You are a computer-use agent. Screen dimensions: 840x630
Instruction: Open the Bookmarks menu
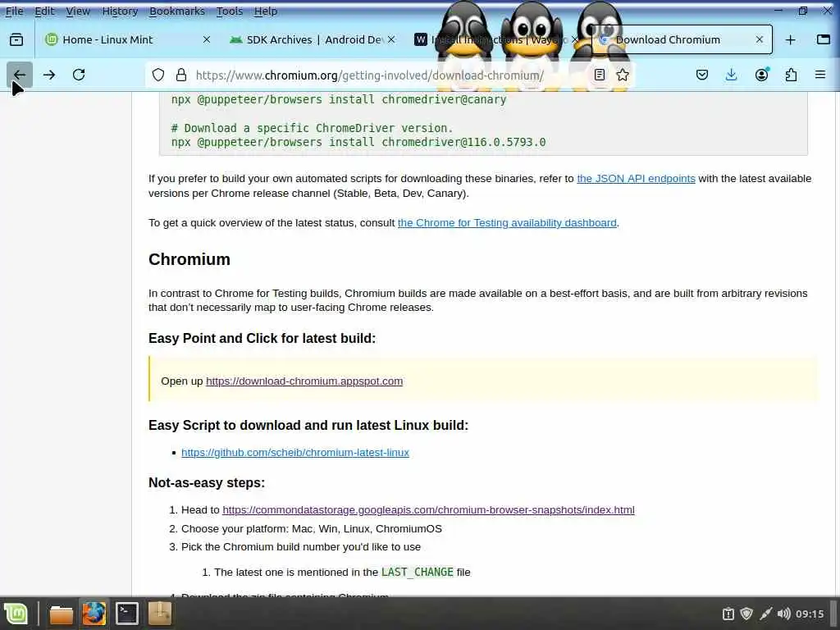[177, 11]
